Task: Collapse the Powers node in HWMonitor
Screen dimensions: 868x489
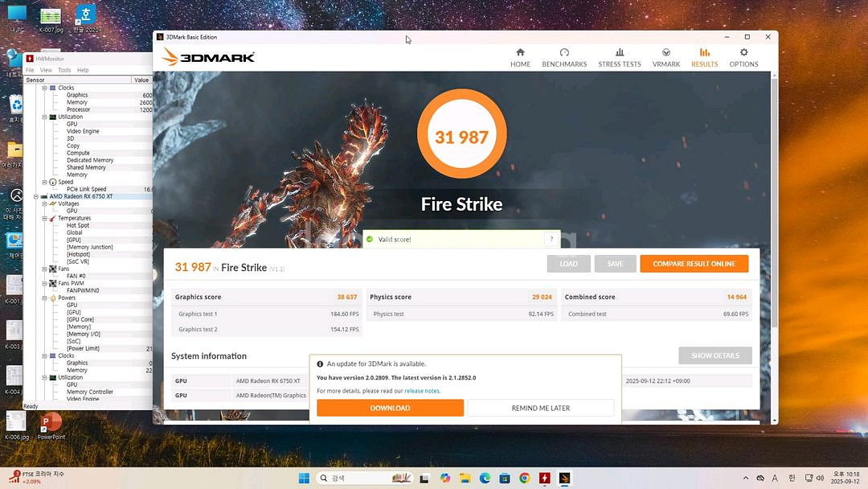Action: (44, 298)
